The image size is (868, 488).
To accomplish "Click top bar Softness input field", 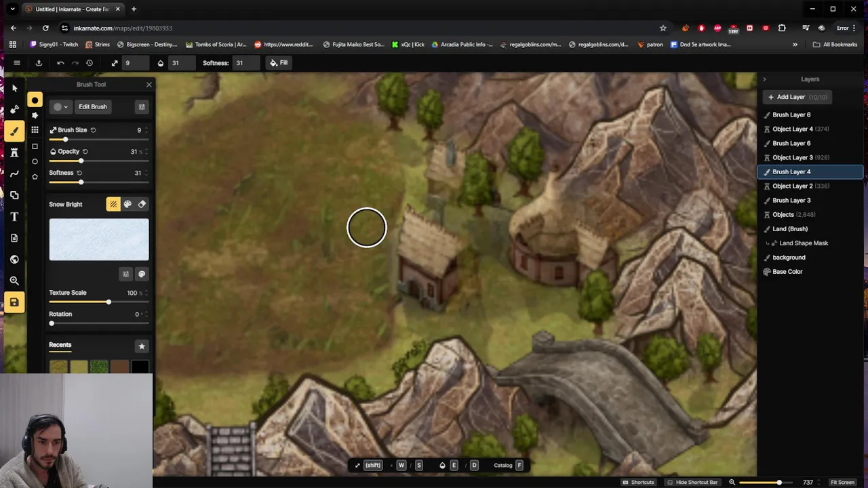I will point(246,63).
